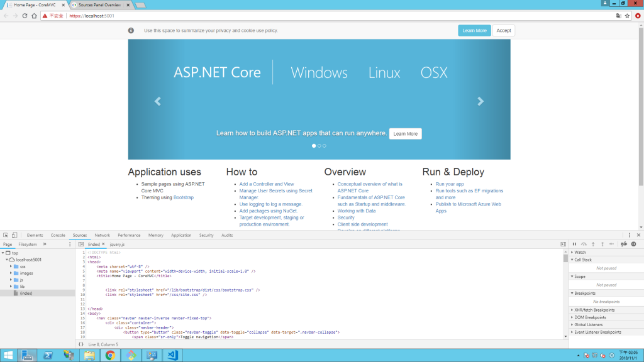Step into the next function call

(x=593, y=244)
